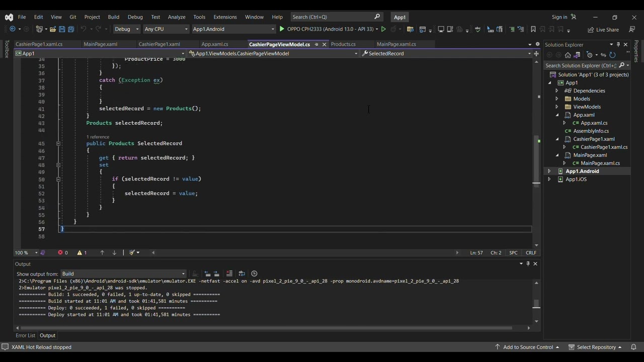Click the New Project toolbar icon

click(39, 29)
